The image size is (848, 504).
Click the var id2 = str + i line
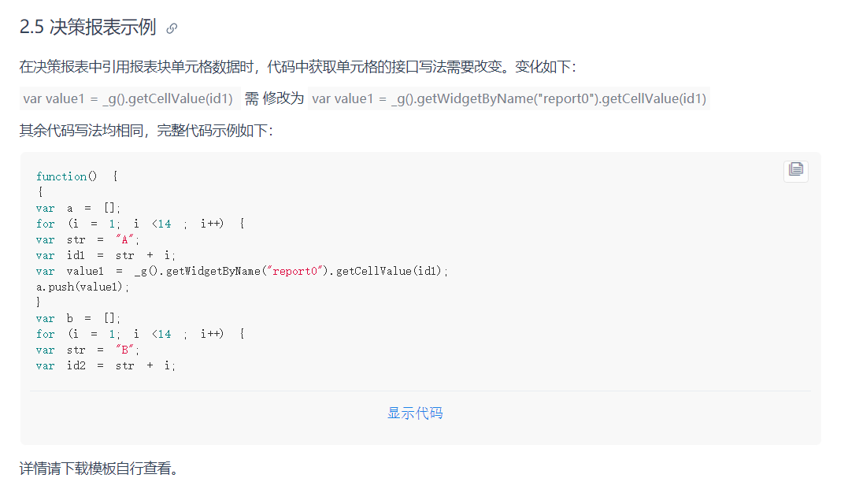coord(106,365)
